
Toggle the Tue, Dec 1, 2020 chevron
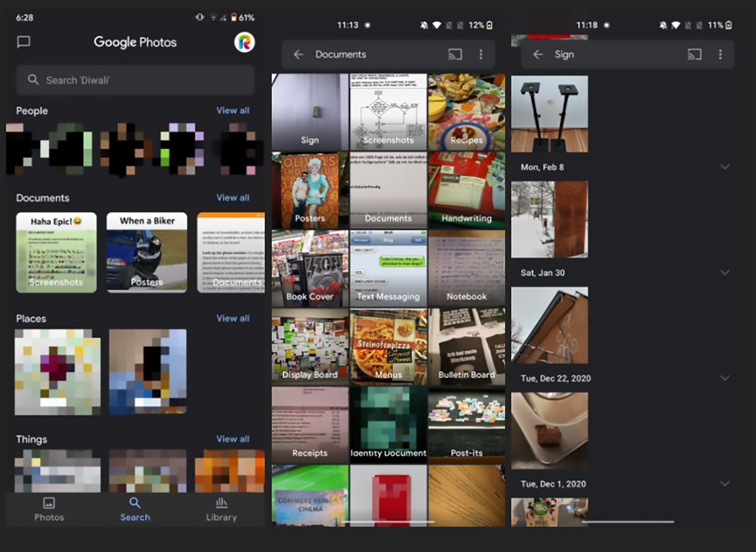725,484
